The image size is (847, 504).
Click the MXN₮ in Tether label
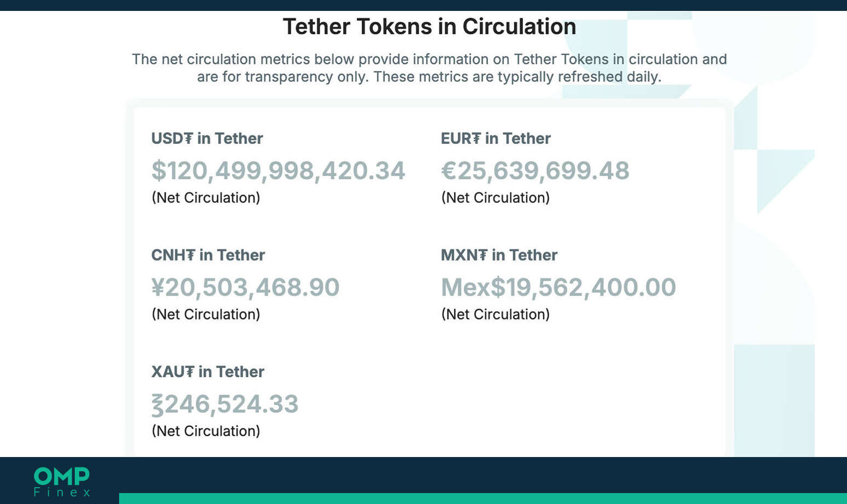coord(499,255)
